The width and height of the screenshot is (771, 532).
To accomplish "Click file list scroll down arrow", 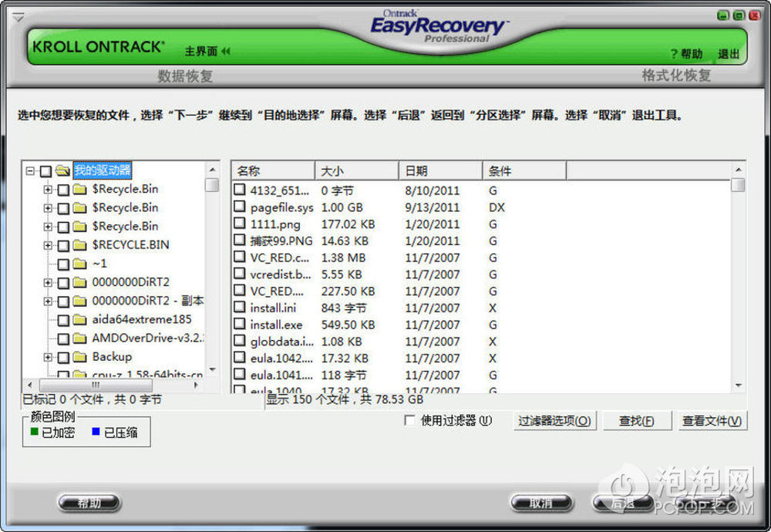I will coord(738,386).
